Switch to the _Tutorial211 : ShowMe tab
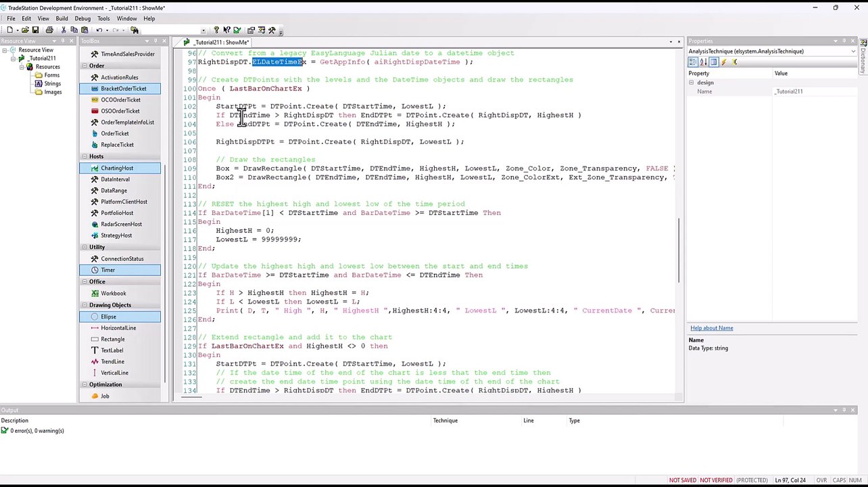Screen dimensions: 868x487 (x=221, y=42)
